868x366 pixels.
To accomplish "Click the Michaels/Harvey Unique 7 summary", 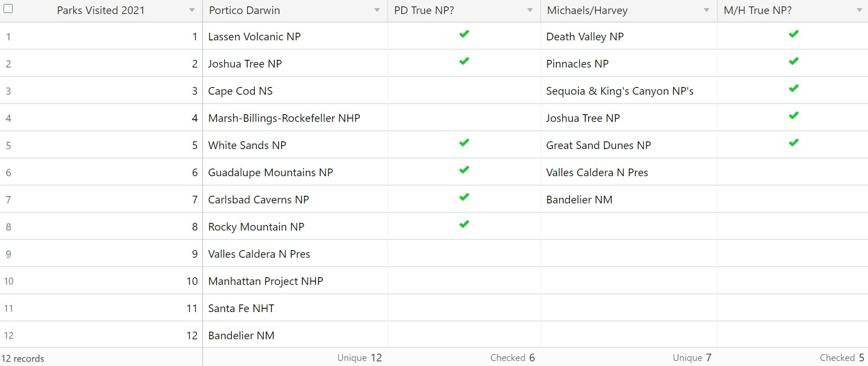I will click(692, 358).
